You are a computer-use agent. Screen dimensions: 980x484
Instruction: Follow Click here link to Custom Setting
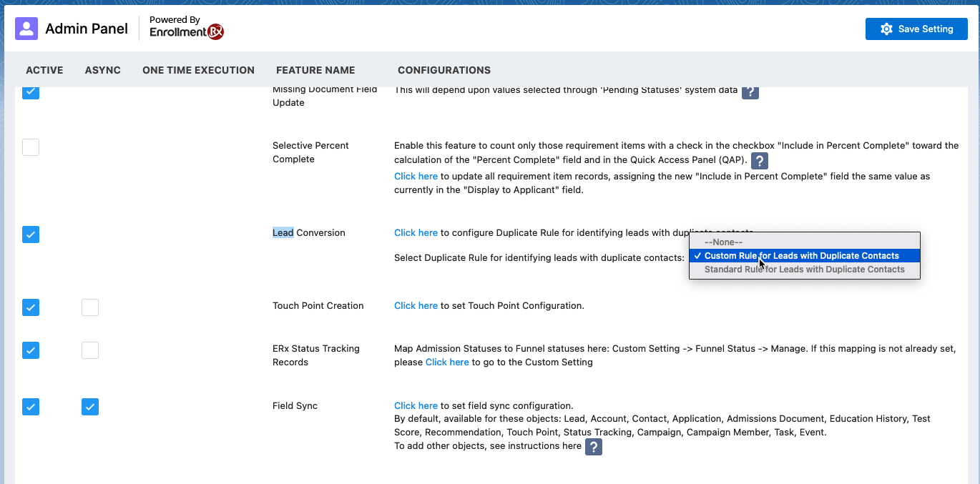[447, 362]
